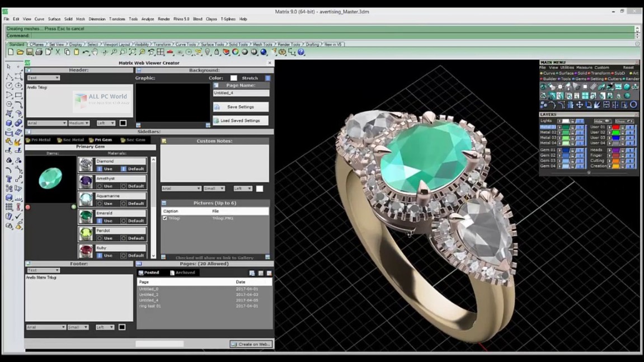Open the Header Left alignment dropdown
This screenshot has width=644, height=362.
(x=106, y=123)
